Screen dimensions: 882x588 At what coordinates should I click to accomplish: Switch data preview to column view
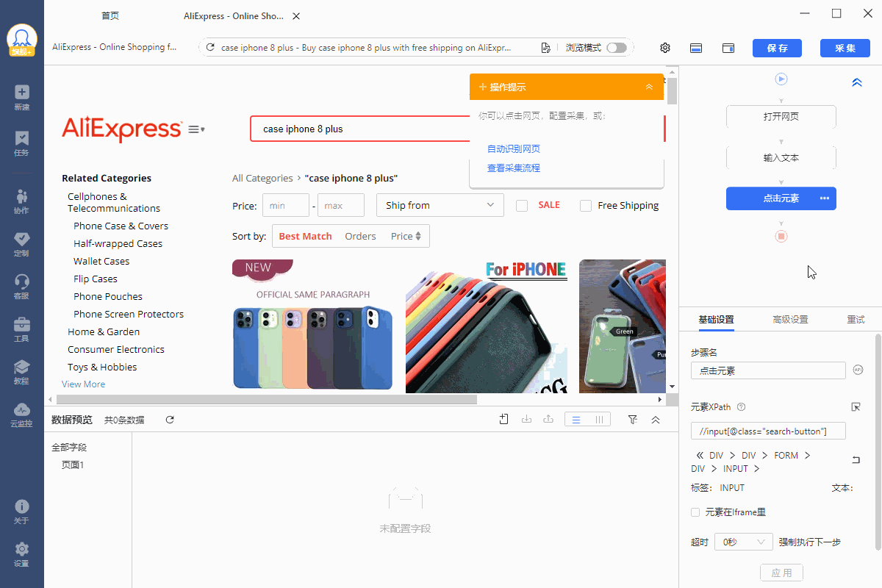599,420
